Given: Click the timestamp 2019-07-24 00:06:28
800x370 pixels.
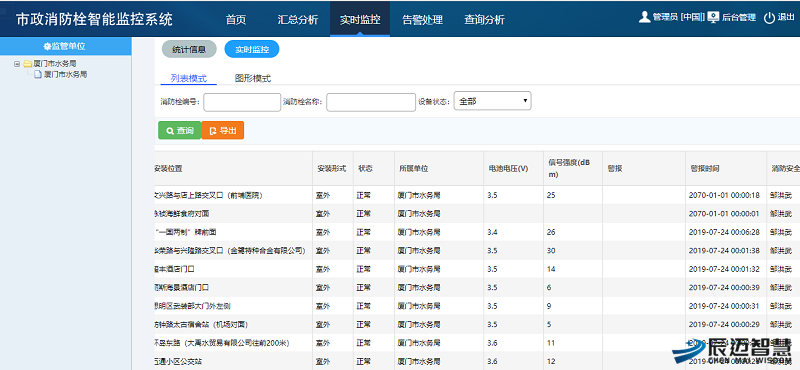Looking at the screenshot, I should 724,232.
